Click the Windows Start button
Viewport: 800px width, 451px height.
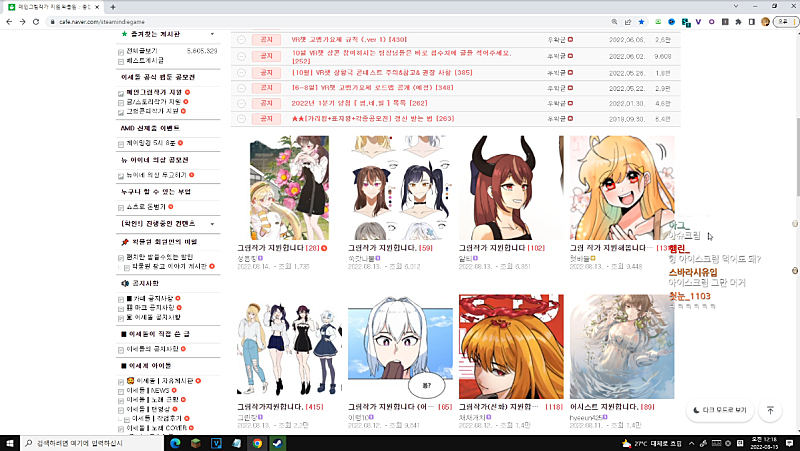[x=12, y=442]
